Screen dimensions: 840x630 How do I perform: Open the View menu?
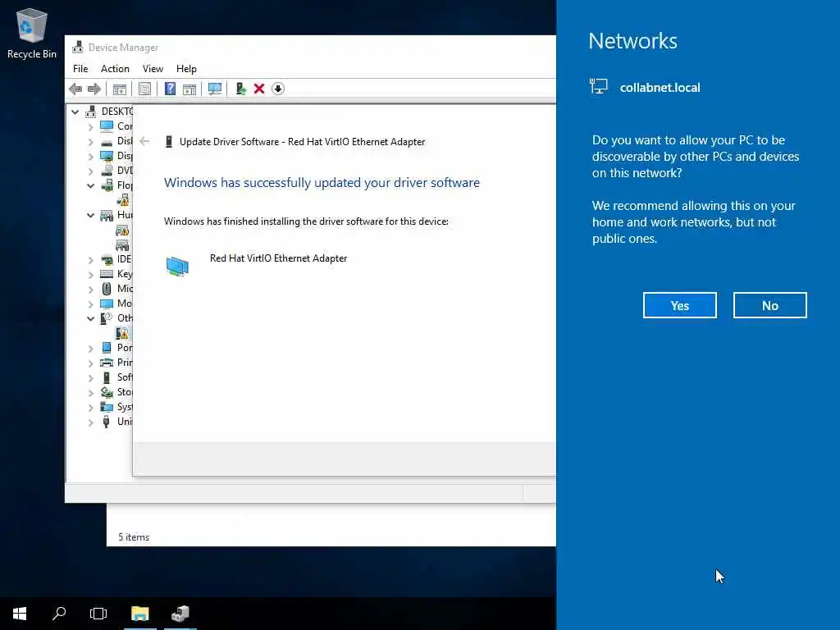[153, 69]
